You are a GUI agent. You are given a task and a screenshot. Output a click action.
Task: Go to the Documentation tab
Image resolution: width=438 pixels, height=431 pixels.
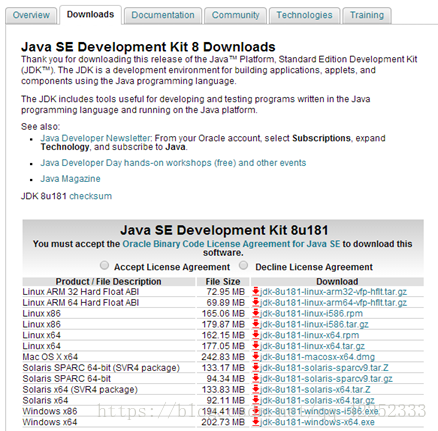[163, 15]
